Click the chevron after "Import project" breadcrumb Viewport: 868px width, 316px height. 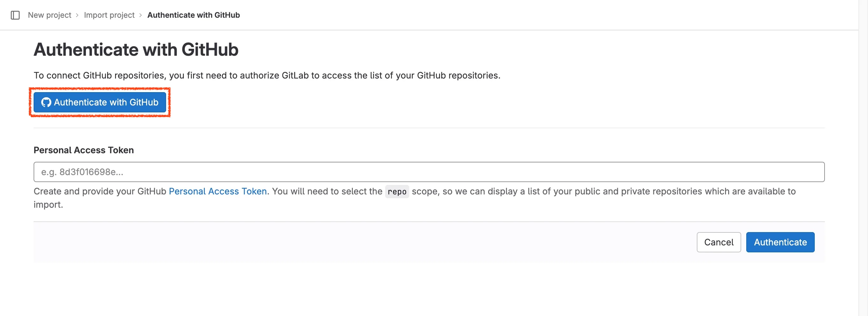(x=140, y=15)
